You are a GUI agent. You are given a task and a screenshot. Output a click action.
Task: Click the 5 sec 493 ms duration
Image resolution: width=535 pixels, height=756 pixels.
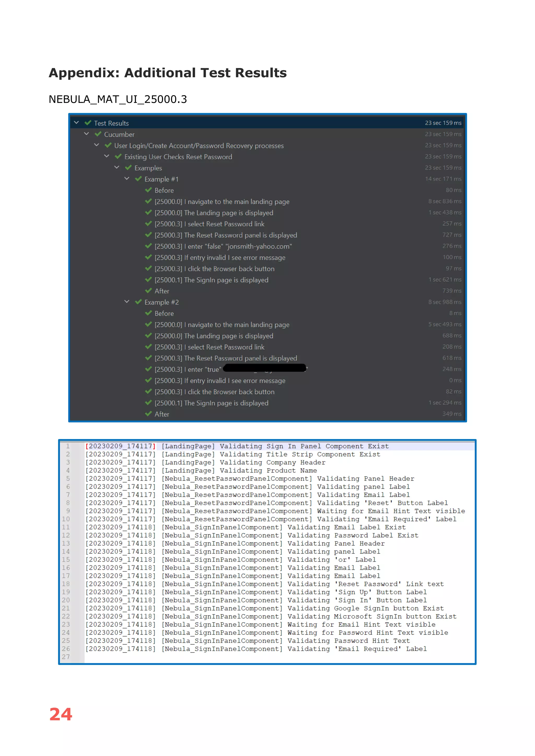[445, 324]
